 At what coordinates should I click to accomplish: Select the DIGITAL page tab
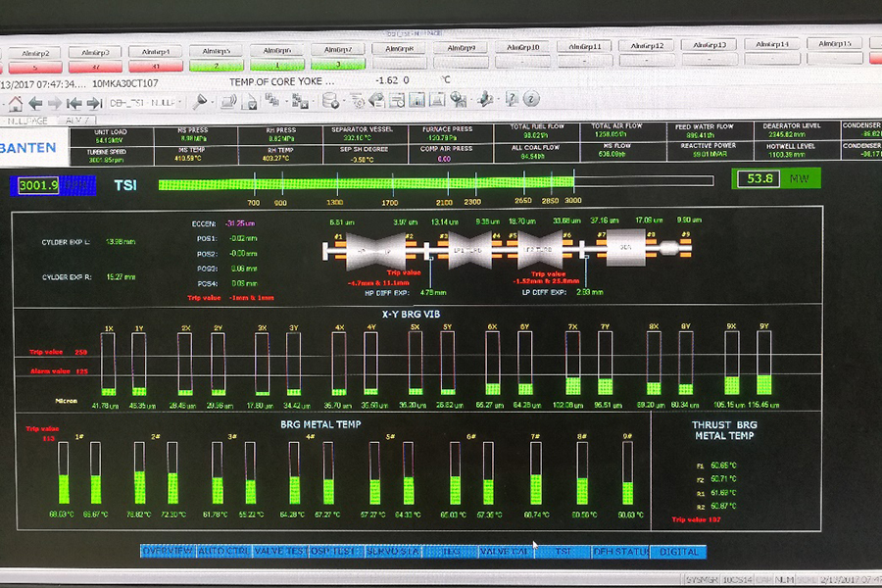click(x=678, y=552)
